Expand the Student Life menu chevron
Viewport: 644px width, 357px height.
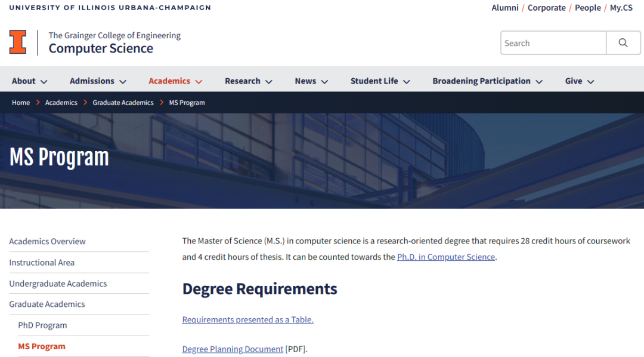tap(407, 81)
